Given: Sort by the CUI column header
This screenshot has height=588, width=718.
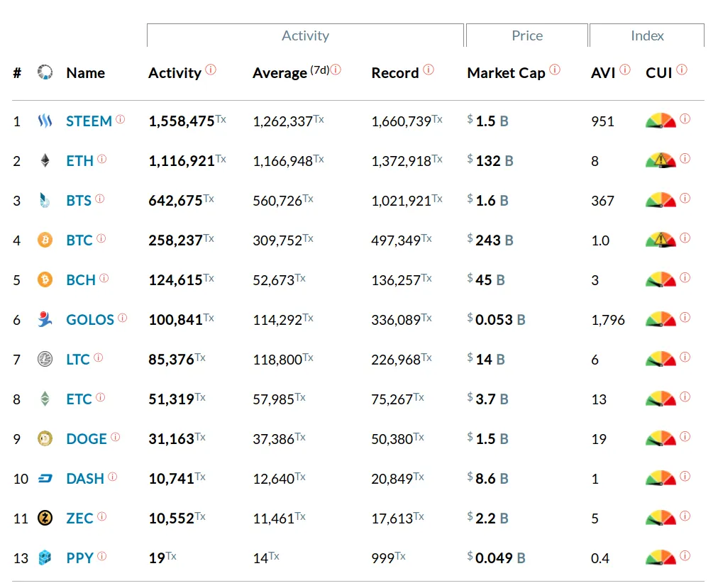Looking at the screenshot, I should (659, 73).
